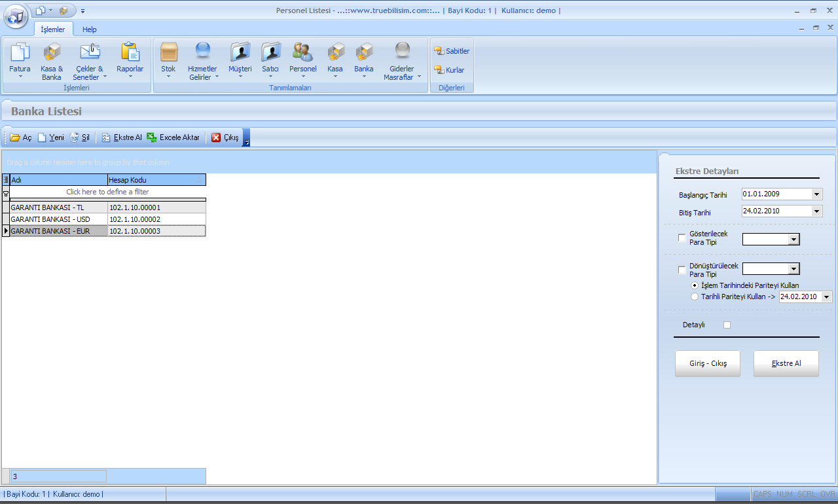Enable Gösterilecek Para Tipi checkbox
The image size is (838, 504).
coord(682,238)
